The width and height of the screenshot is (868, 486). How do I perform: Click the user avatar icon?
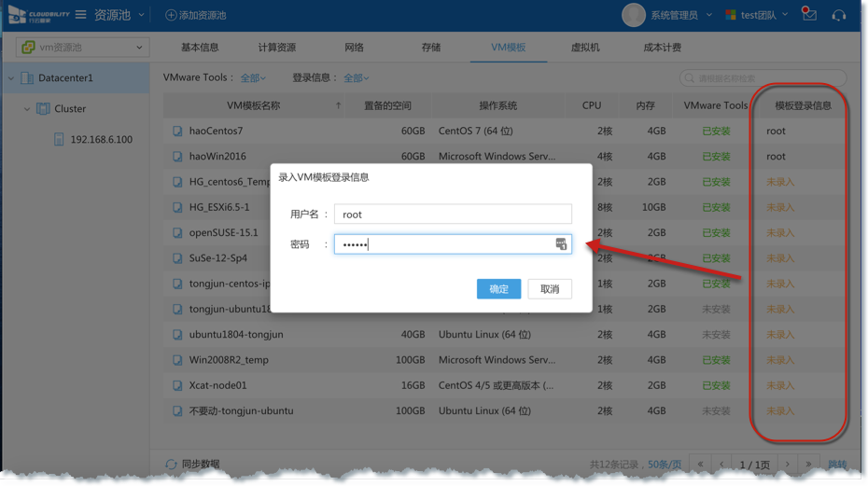634,15
